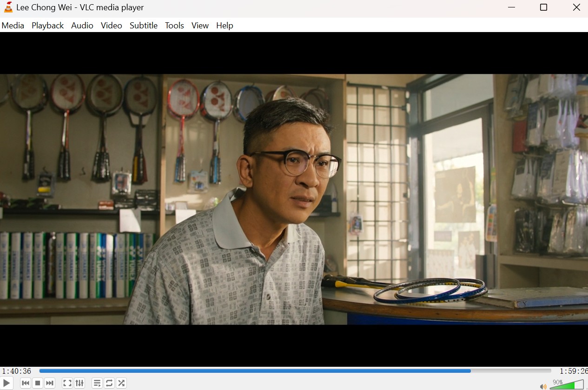Toggle random shuffle playback

tap(121, 383)
